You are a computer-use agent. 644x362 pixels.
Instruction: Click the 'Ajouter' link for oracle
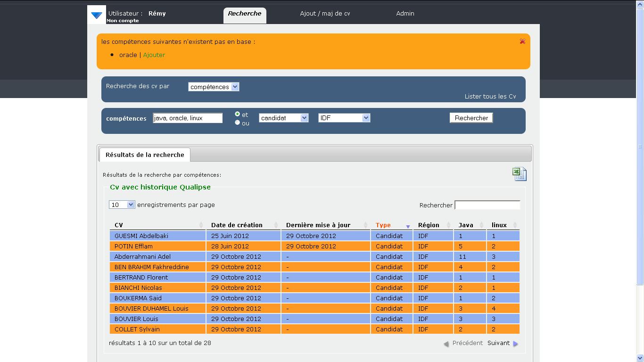tap(154, 55)
